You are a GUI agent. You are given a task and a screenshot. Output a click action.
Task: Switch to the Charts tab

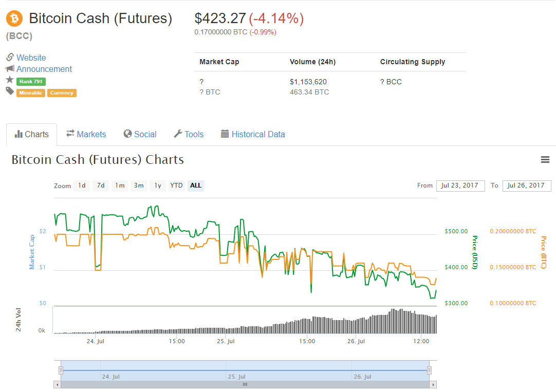(x=31, y=134)
